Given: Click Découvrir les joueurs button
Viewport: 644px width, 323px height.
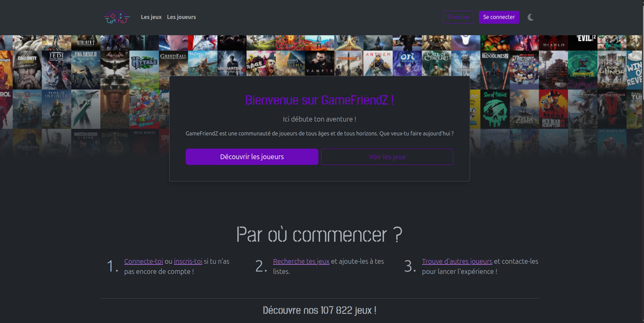Looking at the screenshot, I should point(252,157).
